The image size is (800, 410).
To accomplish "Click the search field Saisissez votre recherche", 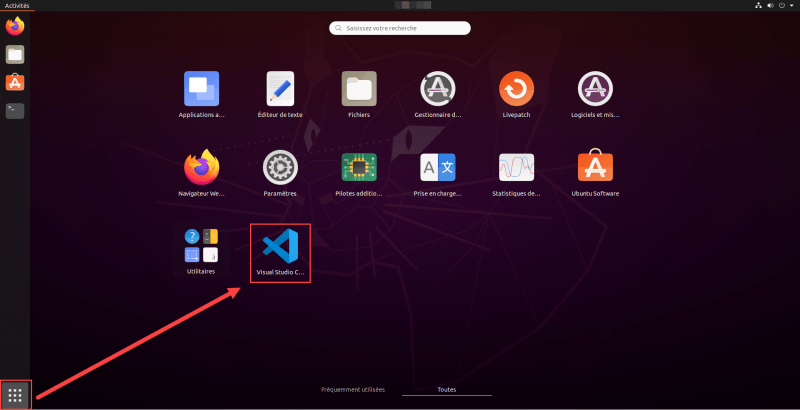I will (399, 28).
